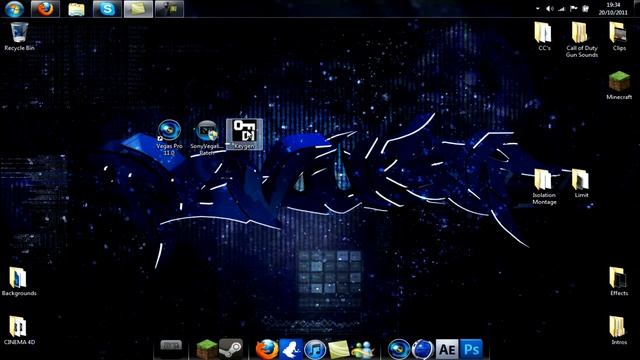Launch Photoshop (Ps) from the dock
The height and width of the screenshot is (360, 640).
(471, 349)
